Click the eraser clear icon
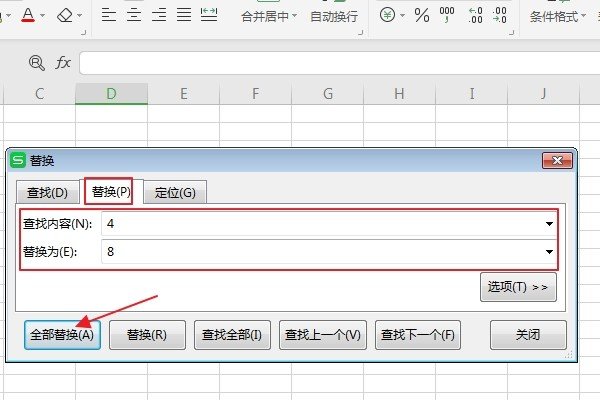 (65, 15)
